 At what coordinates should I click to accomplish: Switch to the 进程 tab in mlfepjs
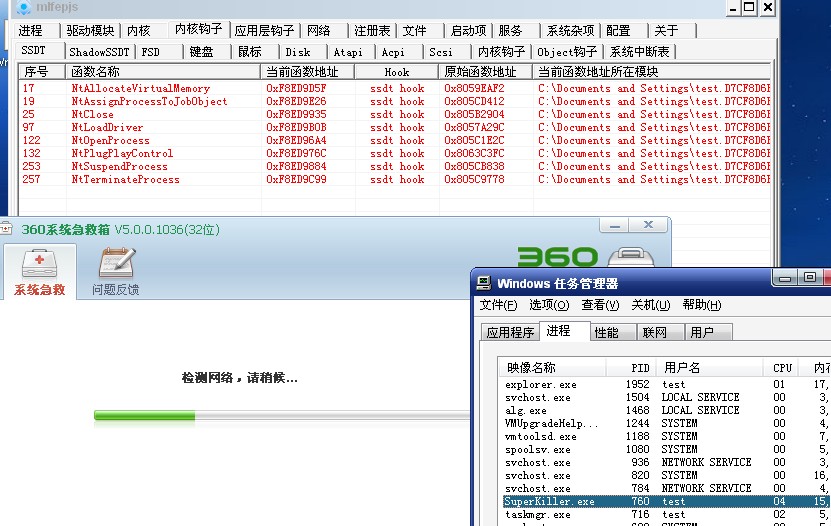click(x=32, y=31)
